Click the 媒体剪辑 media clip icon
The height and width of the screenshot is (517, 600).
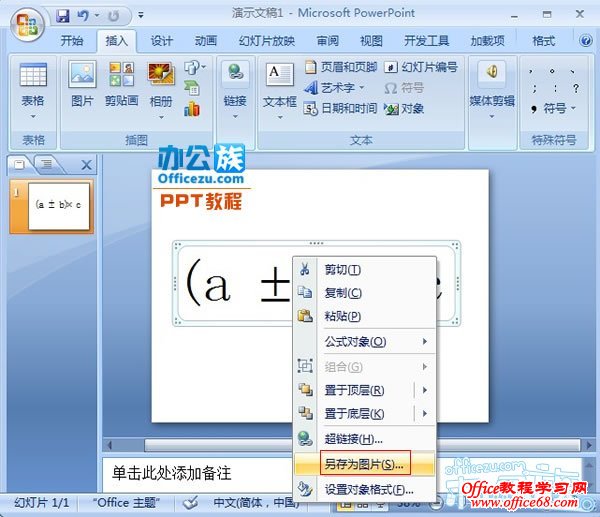(x=492, y=73)
